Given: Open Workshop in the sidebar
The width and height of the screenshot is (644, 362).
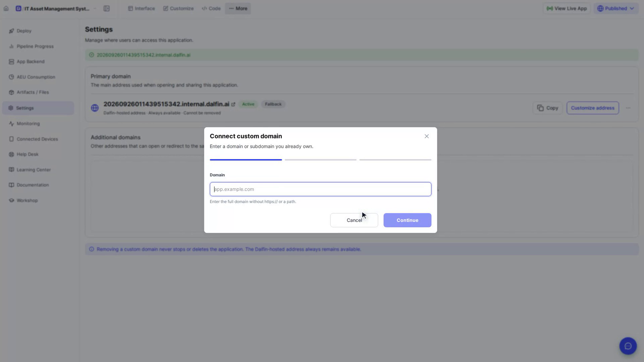Looking at the screenshot, I should (x=38, y=200).
